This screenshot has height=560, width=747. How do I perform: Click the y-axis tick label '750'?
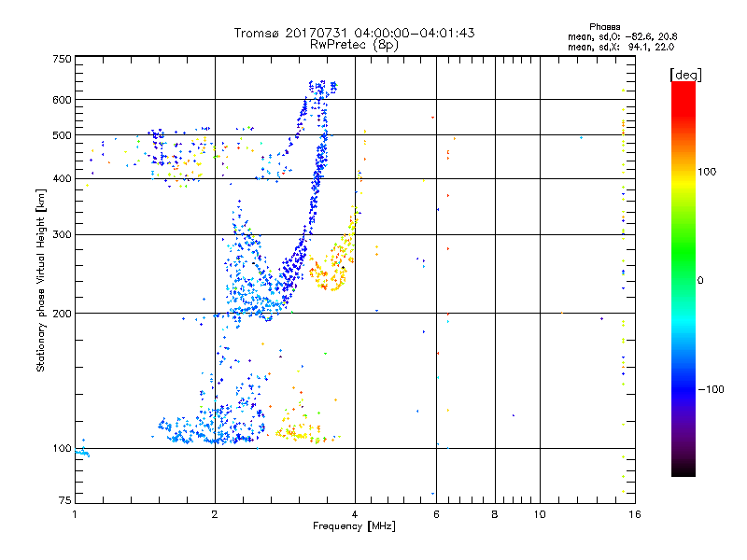point(62,59)
